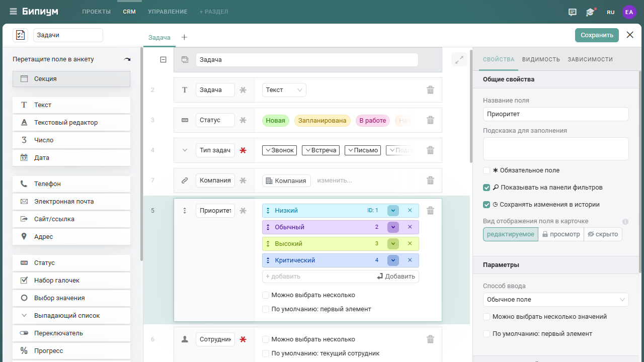The height and width of the screenshot is (362, 644).
Task: Open color picker for Критический option
Action: (393, 260)
